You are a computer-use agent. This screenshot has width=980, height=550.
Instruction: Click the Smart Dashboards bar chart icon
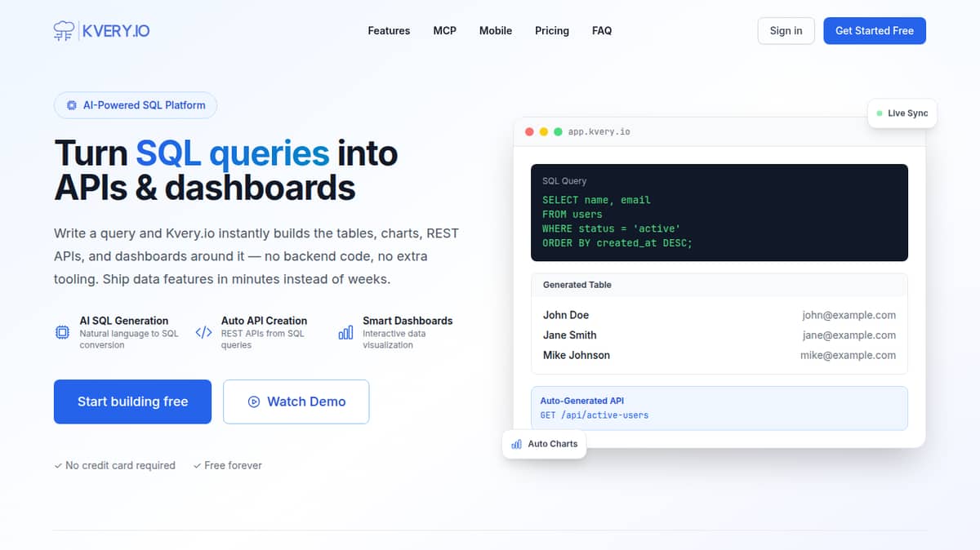point(345,332)
